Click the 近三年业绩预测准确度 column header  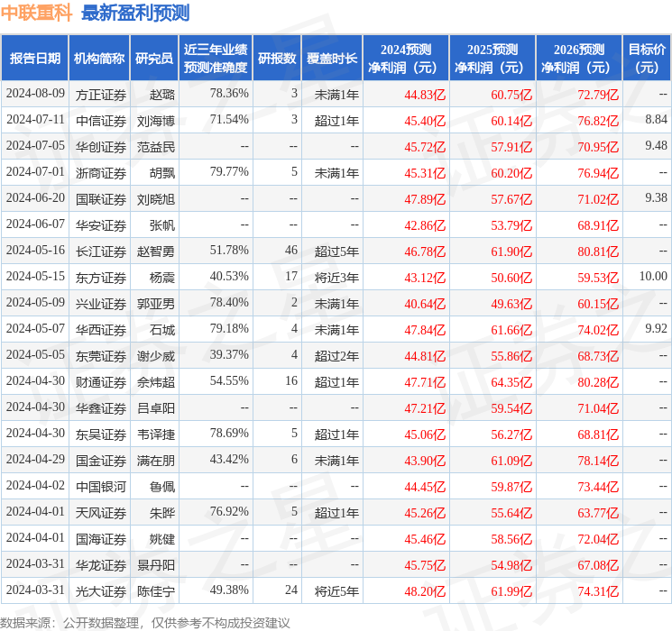216,59
